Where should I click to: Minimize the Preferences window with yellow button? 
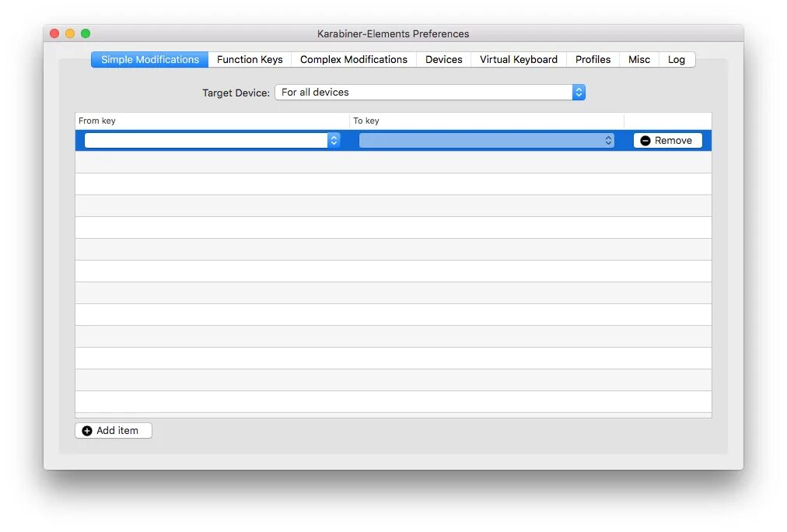pos(70,33)
